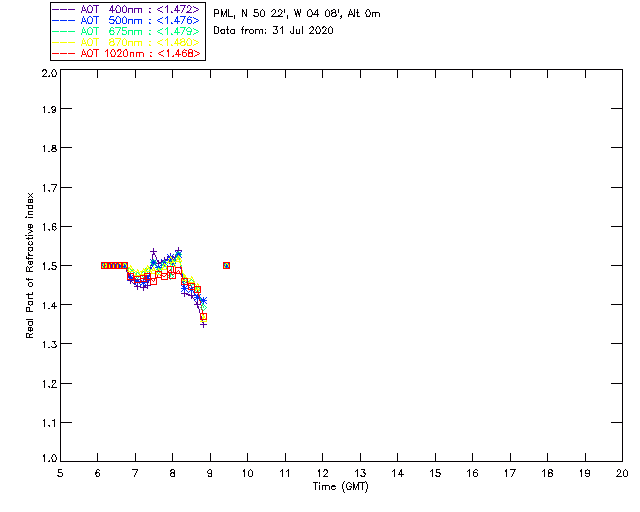Click x-axis tick label 17

coord(510,473)
